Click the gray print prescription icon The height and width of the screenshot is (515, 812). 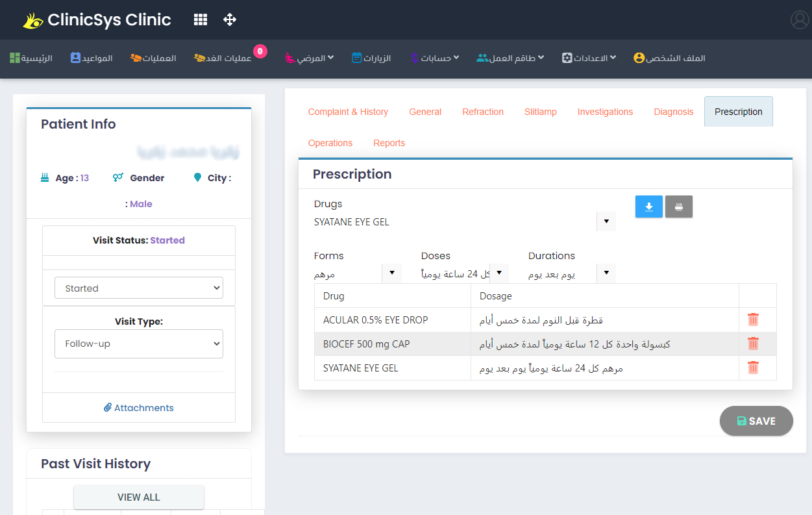click(679, 207)
